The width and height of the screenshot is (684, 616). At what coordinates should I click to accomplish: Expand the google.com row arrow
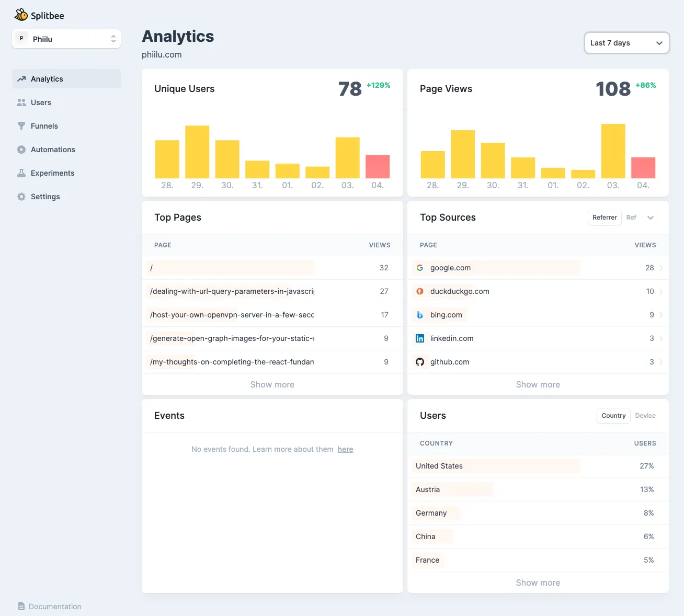(662, 268)
